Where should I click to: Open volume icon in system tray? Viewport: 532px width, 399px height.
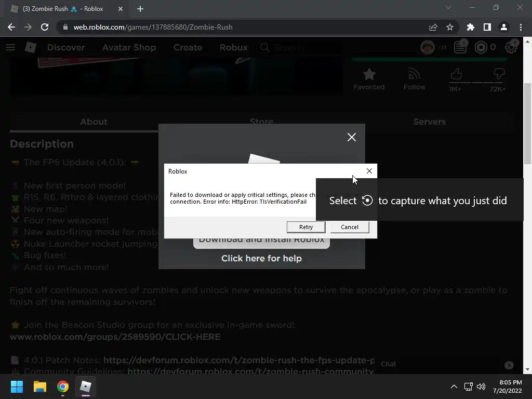click(x=481, y=387)
